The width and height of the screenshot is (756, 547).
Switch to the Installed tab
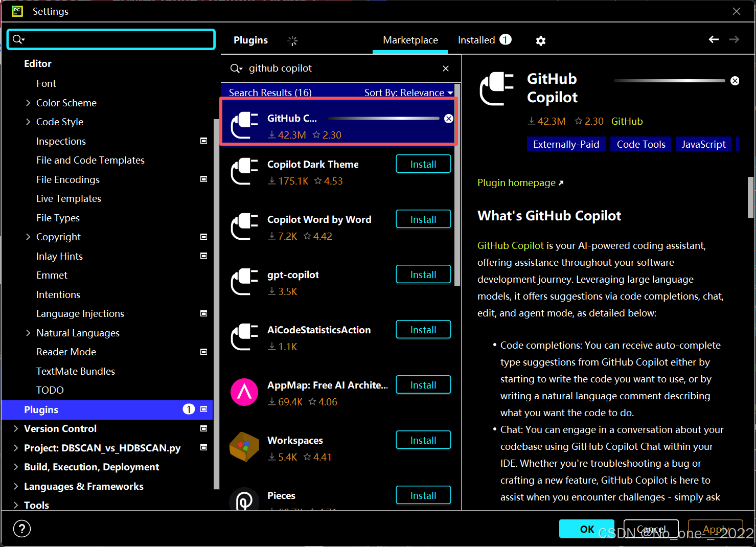[x=485, y=40]
